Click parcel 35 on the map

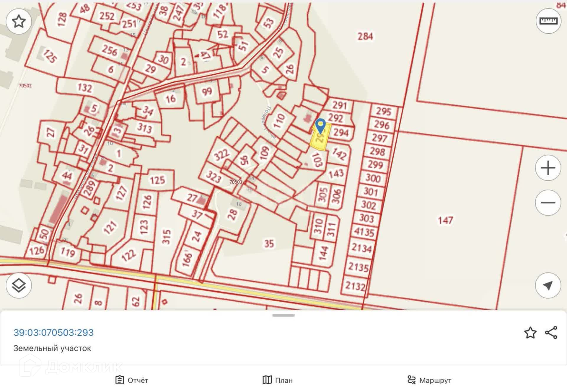tap(269, 244)
